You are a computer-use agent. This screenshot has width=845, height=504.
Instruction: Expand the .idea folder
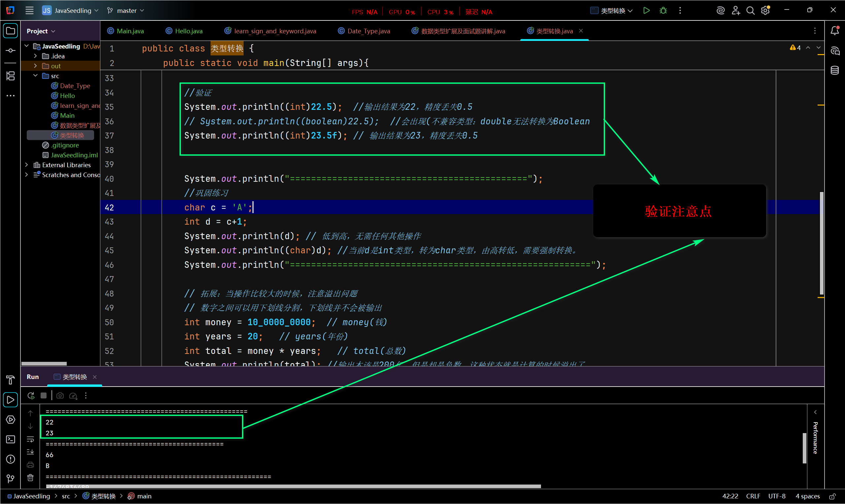pyautogui.click(x=35, y=56)
